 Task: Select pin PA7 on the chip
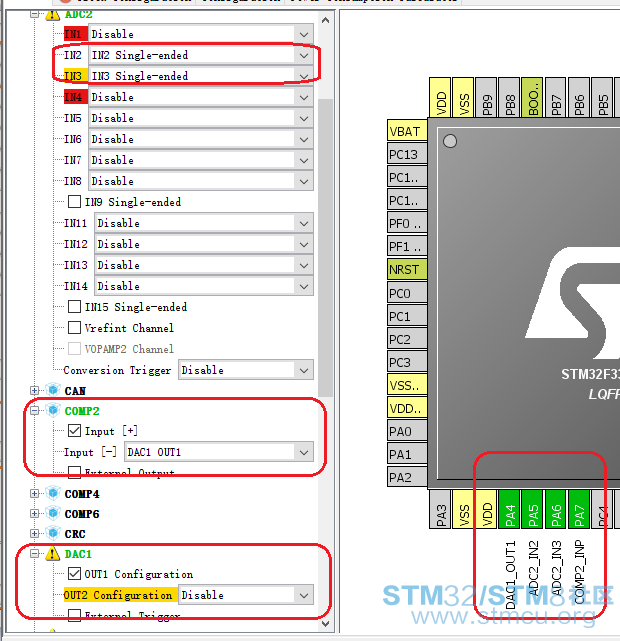tap(579, 509)
